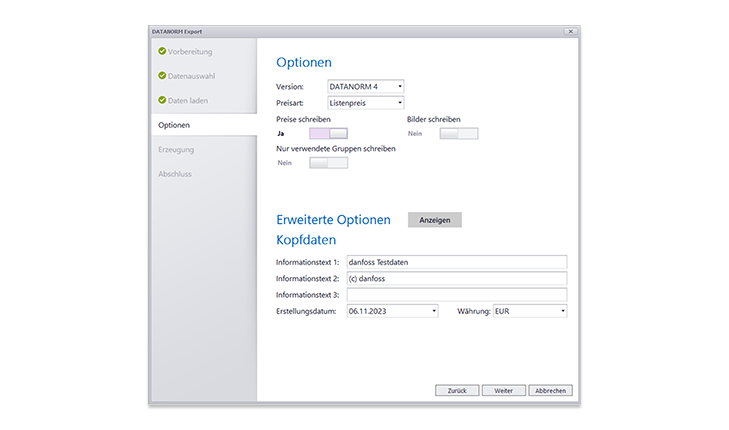This screenshot has height=430, width=729.
Task: Click the Weiter button
Action: tap(504, 390)
